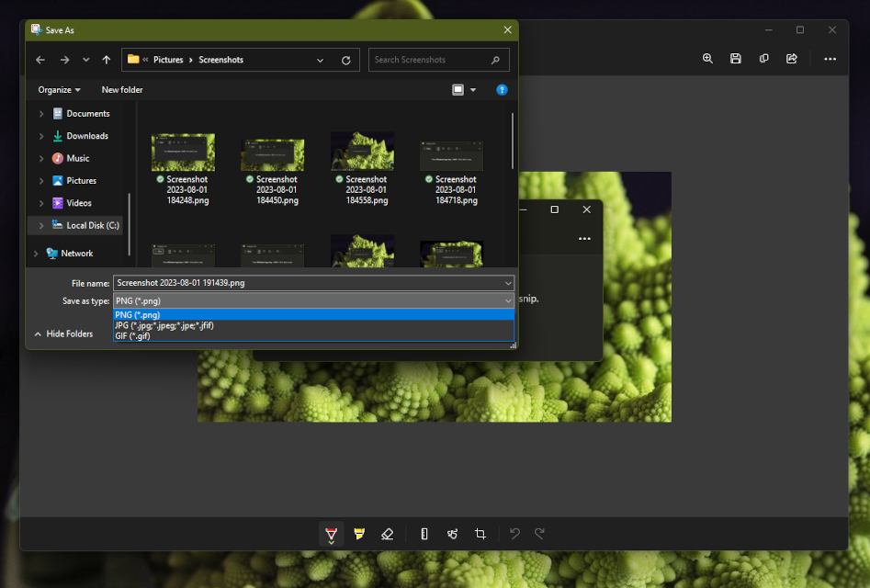Screen dimensions: 870x588
Task: Select Documents in the navigation pane
Action: pyautogui.click(x=87, y=114)
